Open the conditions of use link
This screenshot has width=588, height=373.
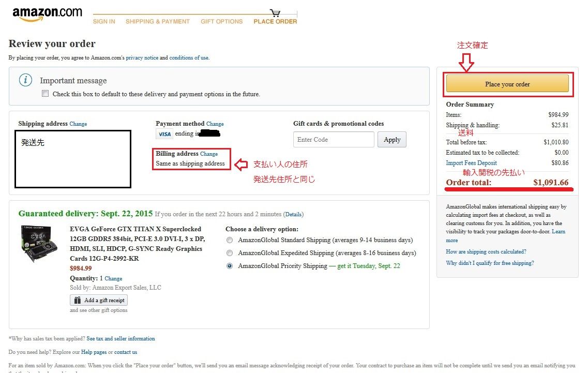pyautogui.click(x=189, y=58)
